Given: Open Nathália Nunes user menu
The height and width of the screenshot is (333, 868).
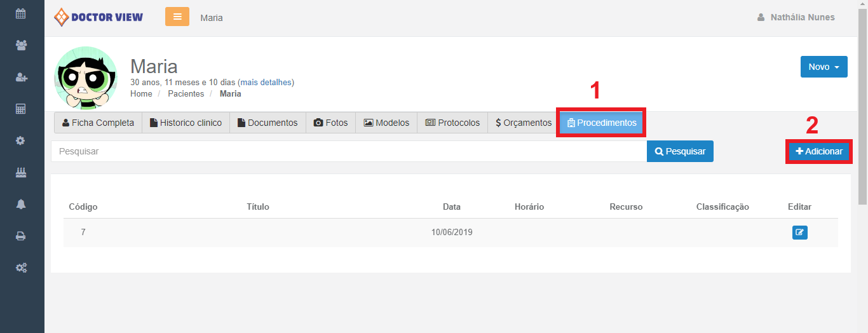Looking at the screenshot, I should click(796, 17).
